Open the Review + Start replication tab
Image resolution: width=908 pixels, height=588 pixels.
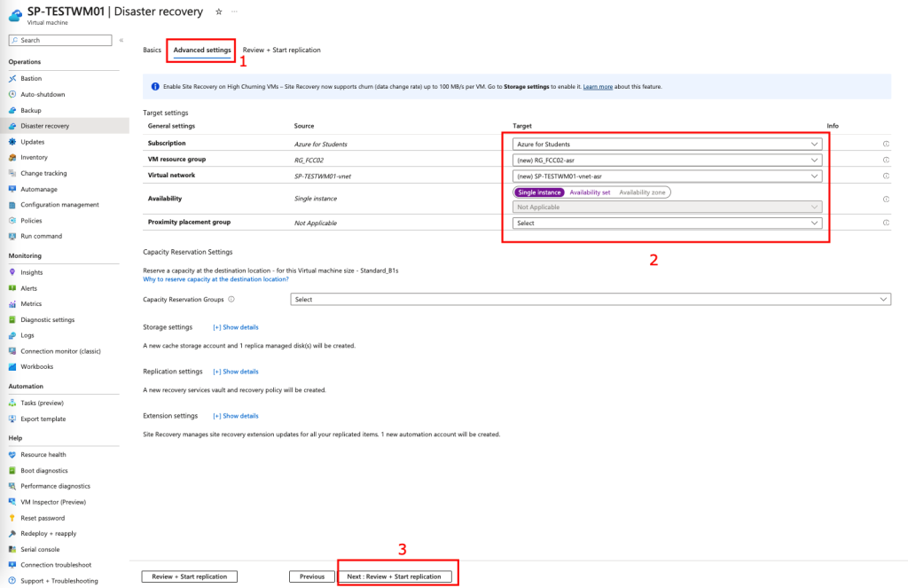[x=281, y=51]
